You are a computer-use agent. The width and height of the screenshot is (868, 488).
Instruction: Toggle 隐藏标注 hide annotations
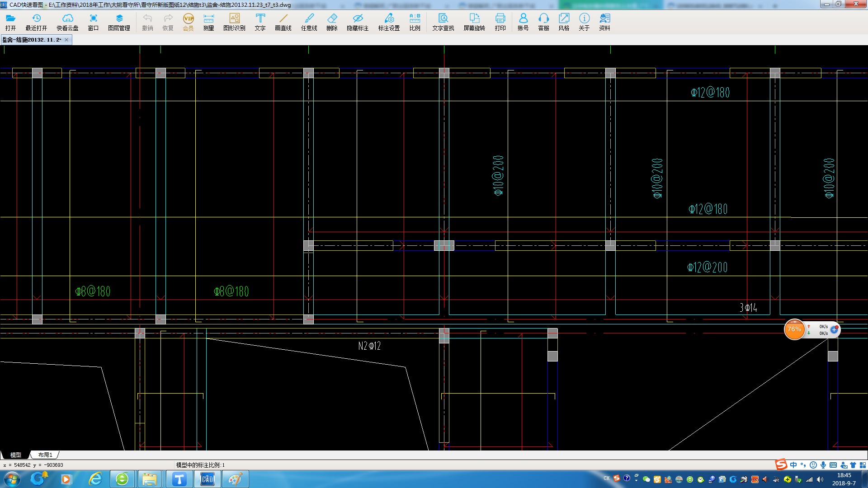(358, 22)
